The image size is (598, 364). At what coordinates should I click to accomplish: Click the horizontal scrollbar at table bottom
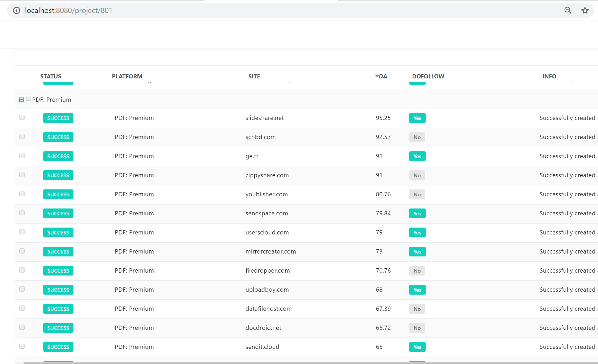pyautogui.click(x=311, y=363)
